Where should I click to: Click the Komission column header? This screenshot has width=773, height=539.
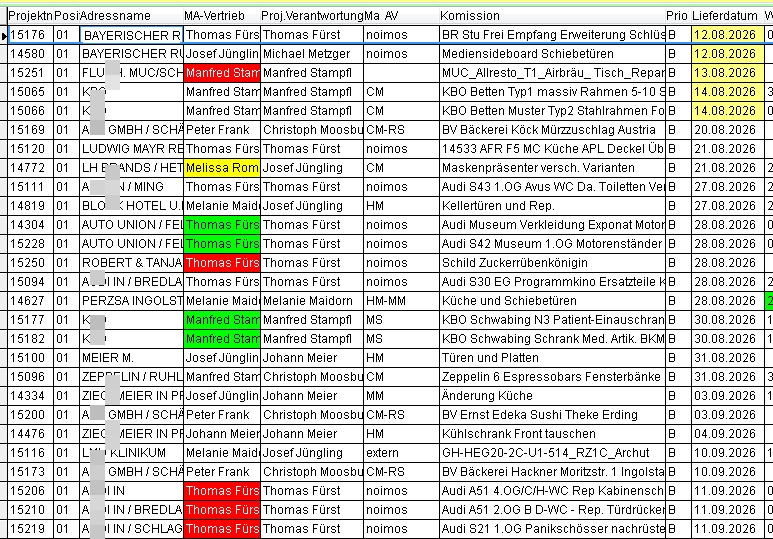tap(552, 16)
